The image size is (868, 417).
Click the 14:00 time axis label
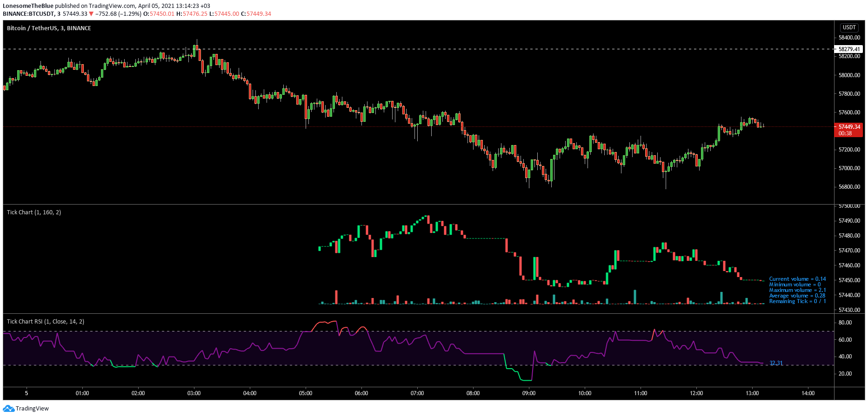(808, 393)
